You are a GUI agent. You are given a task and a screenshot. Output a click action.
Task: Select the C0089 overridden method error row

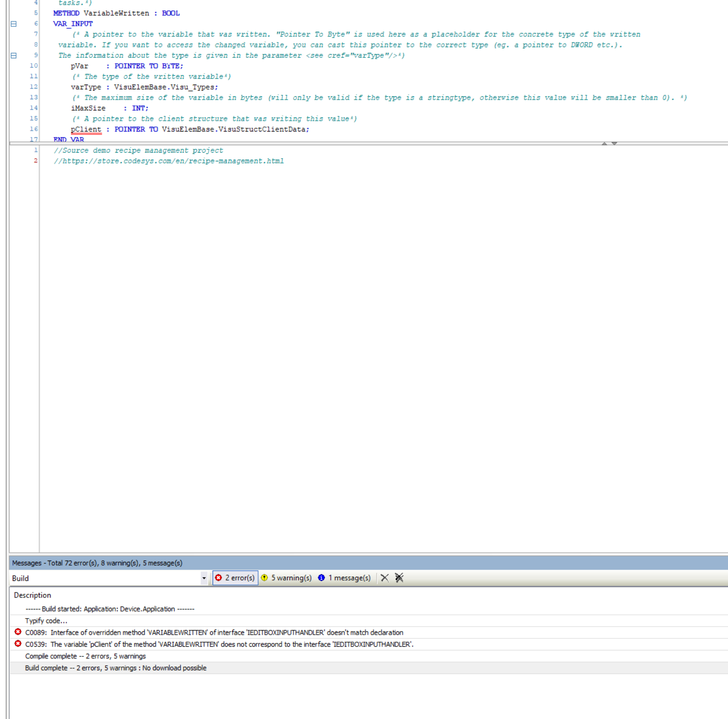tap(214, 633)
